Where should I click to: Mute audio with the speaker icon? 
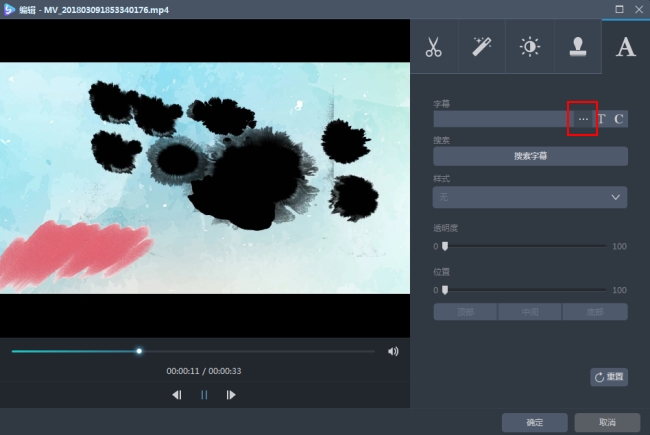(393, 351)
